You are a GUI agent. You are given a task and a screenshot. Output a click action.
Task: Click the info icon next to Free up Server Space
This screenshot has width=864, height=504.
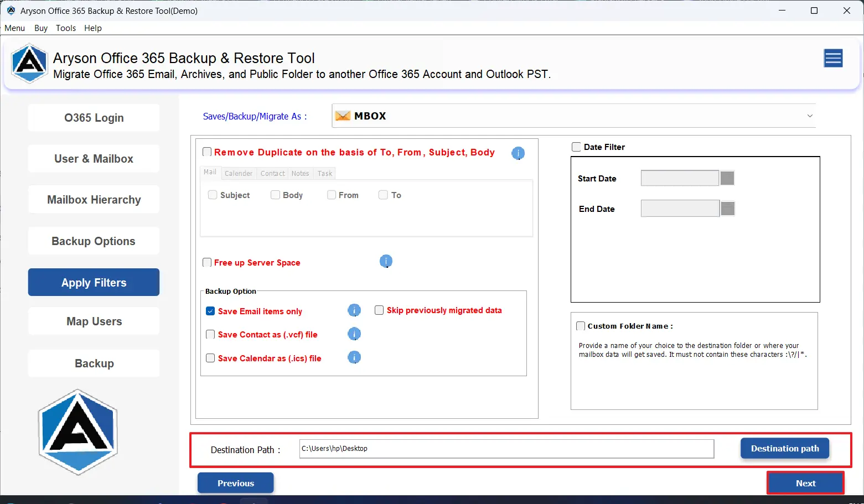[x=386, y=261]
